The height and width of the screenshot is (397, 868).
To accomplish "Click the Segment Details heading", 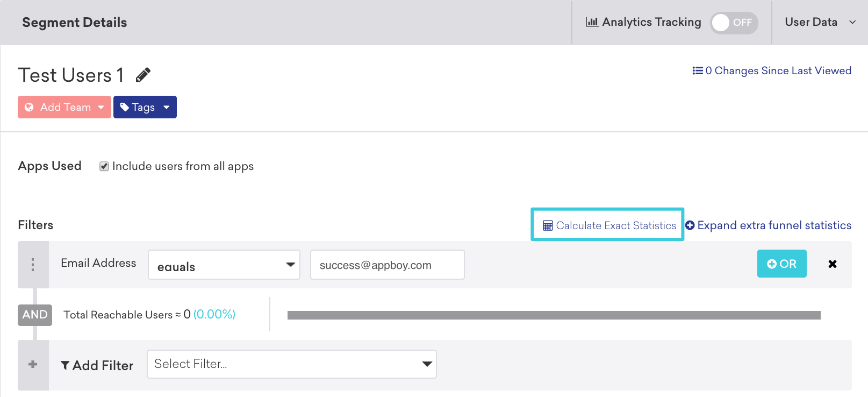I will pos(75,23).
